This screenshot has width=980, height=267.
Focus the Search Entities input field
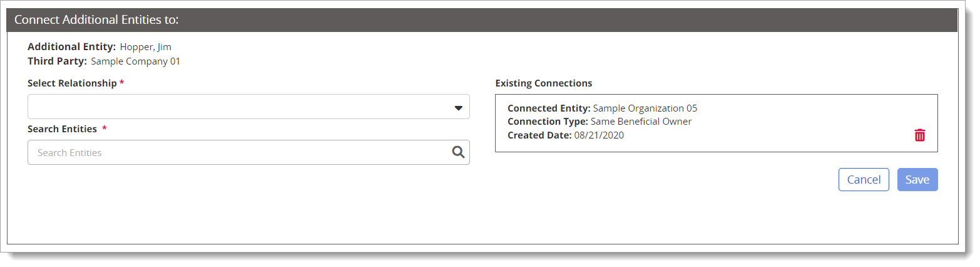[x=248, y=152]
